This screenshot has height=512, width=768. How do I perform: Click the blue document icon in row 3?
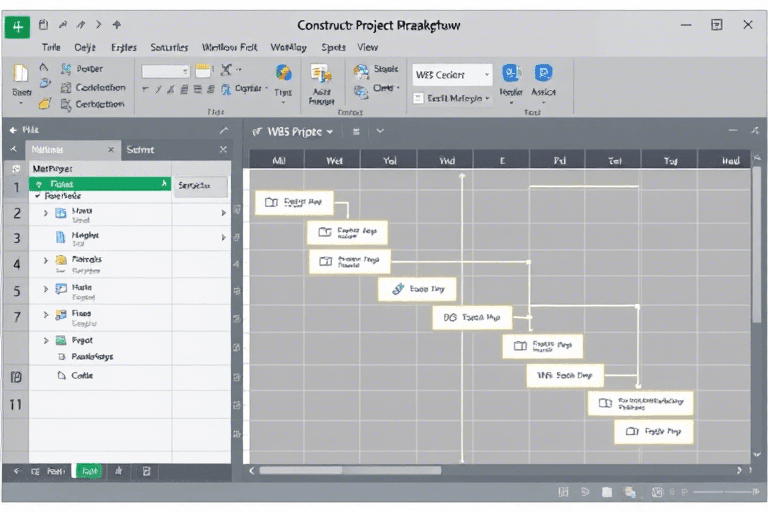[60, 237]
